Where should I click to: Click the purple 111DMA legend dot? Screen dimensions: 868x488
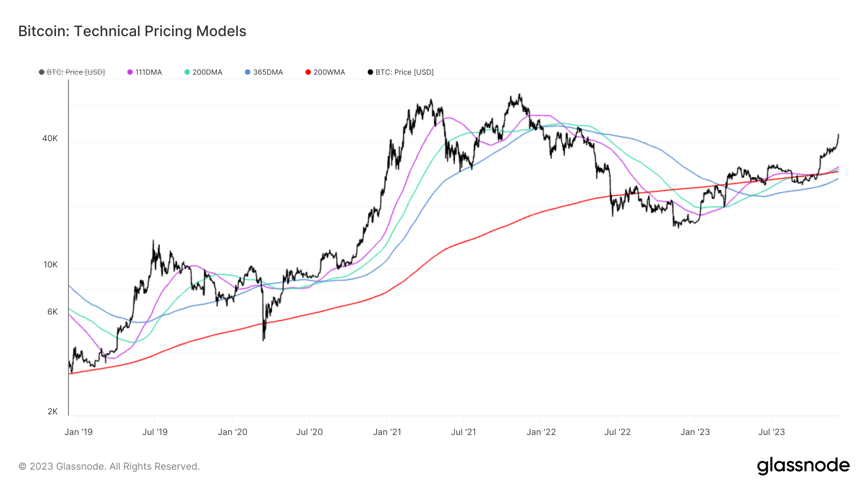[130, 72]
